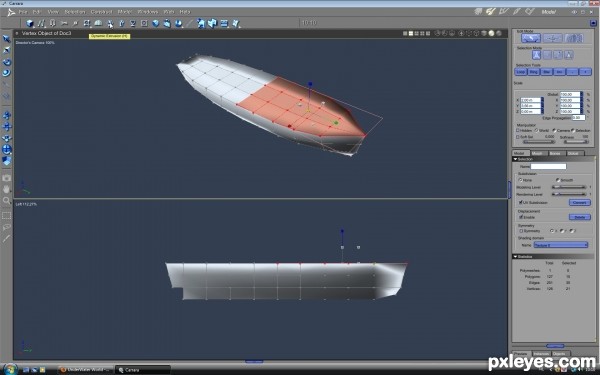Click the Windows Start button
Image resolution: width=600 pixels, height=375 pixels.
(x=10, y=370)
